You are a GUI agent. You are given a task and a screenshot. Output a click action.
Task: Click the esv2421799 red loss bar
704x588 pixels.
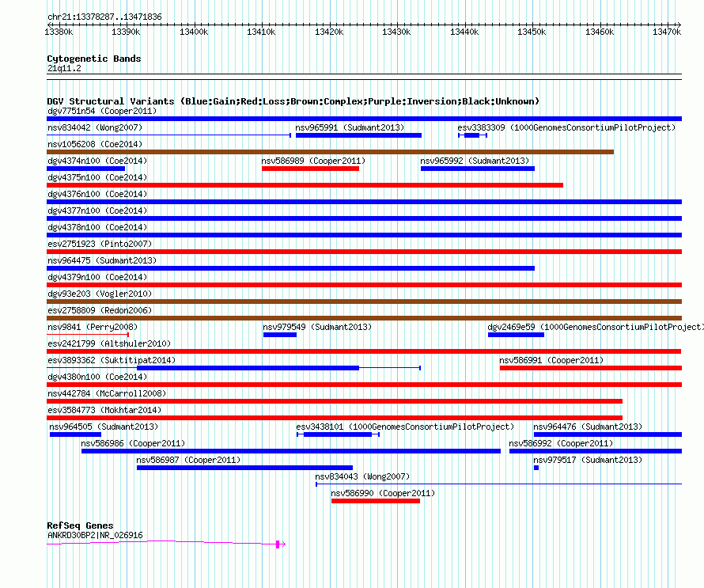[364, 351]
